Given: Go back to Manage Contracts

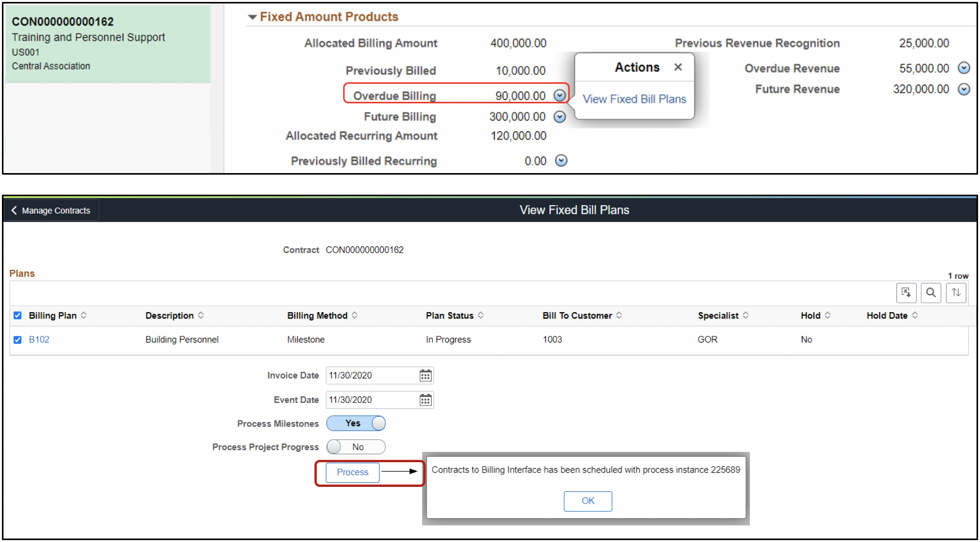Looking at the screenshot, I should 51,210.
